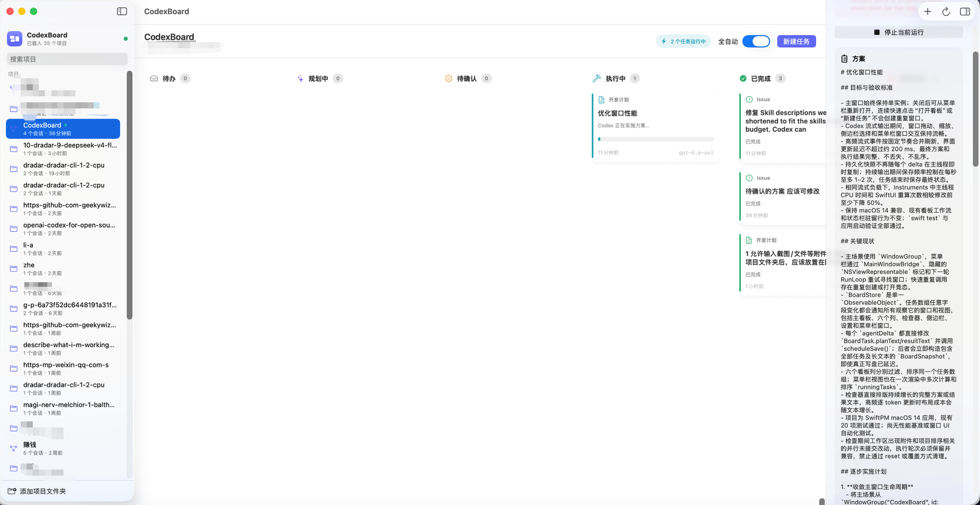The height and width of the screenshot is (505, 980).
Task: Click the hammer icon of the 执行中 column
Action: [x=596, y=79]
